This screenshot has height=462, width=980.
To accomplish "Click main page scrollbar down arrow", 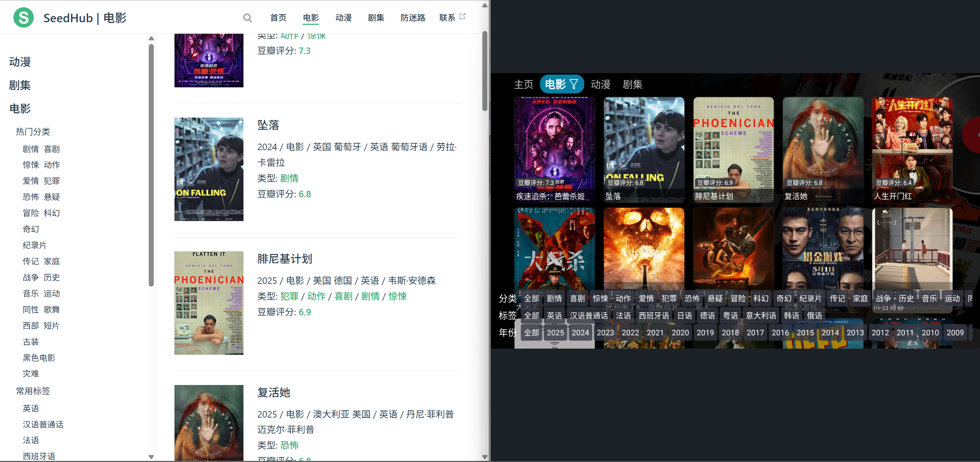I will [x=485, y=457].
